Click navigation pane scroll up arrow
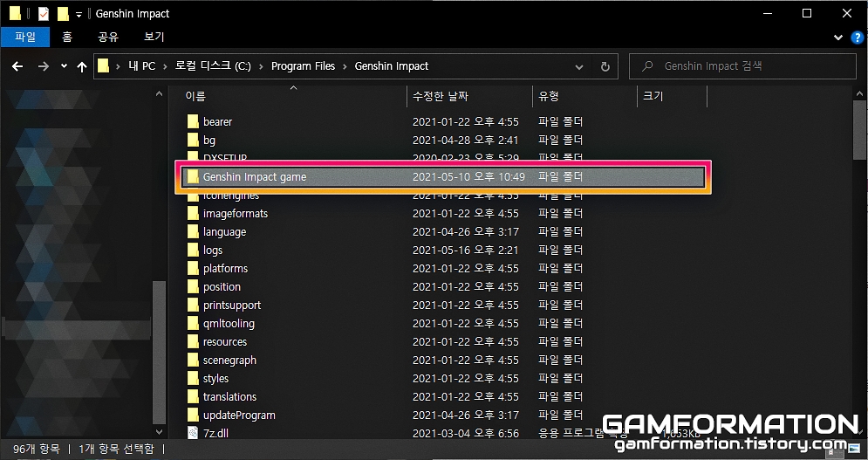 [160, 93]
